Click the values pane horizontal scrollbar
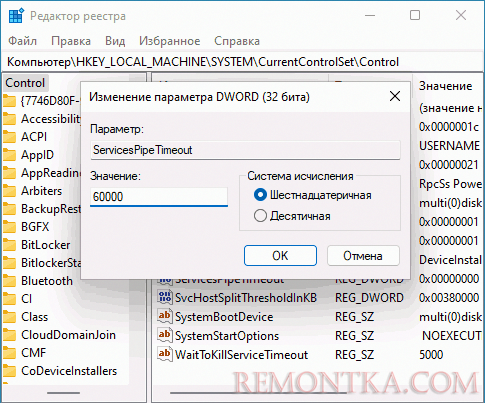The width and height of the screenshot is (485, 403). [x=258, y=393]
